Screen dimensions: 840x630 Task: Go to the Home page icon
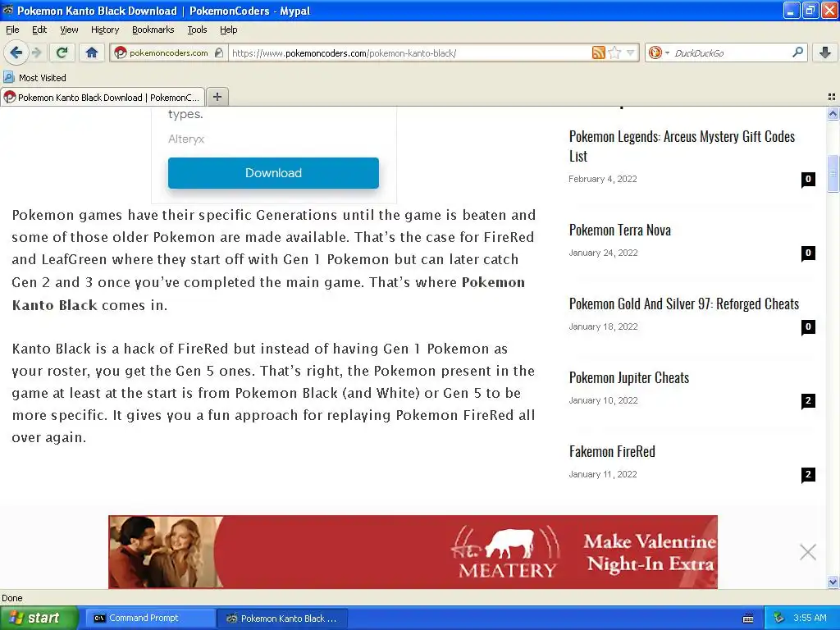(92, 52)
